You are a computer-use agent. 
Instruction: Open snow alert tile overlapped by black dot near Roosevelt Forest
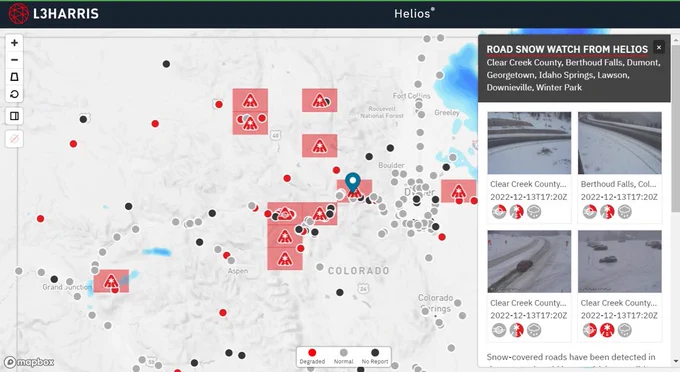pos(320,100)
